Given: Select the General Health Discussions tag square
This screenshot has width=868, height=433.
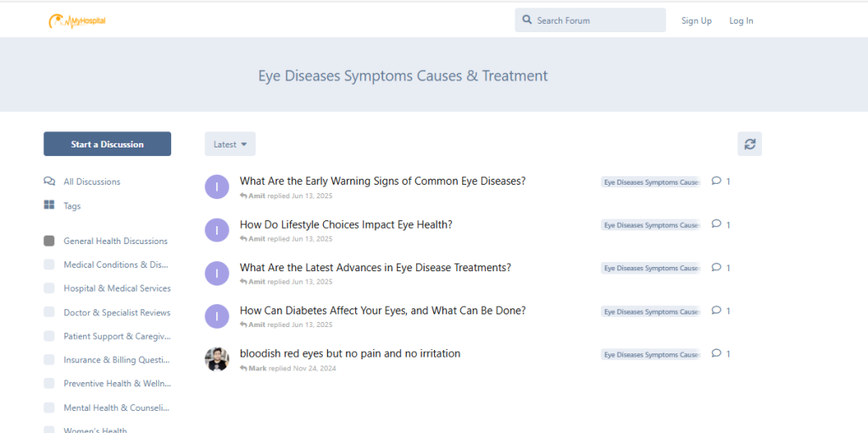Looking at the screenshot, I should 49,241.
